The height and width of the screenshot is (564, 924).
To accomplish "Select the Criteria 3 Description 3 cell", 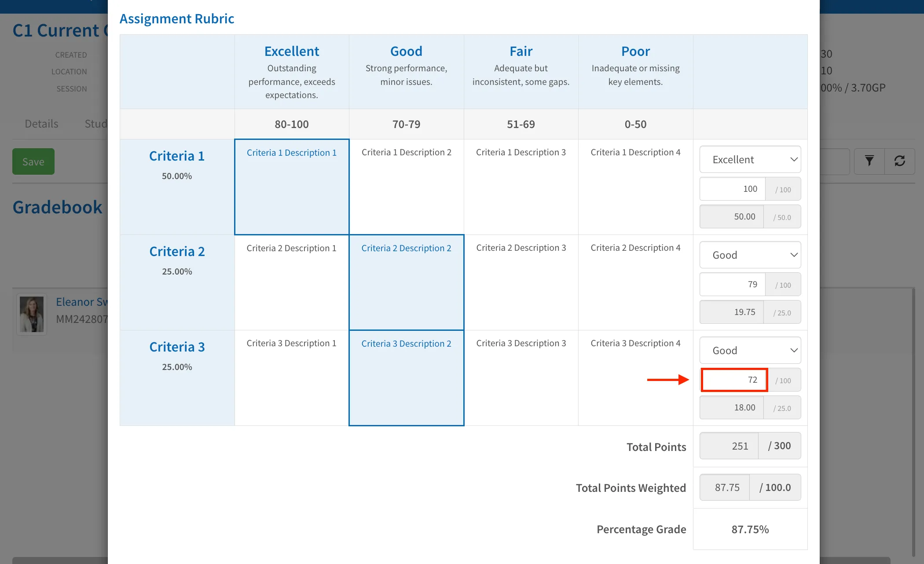I will click(x=521, y=378).
